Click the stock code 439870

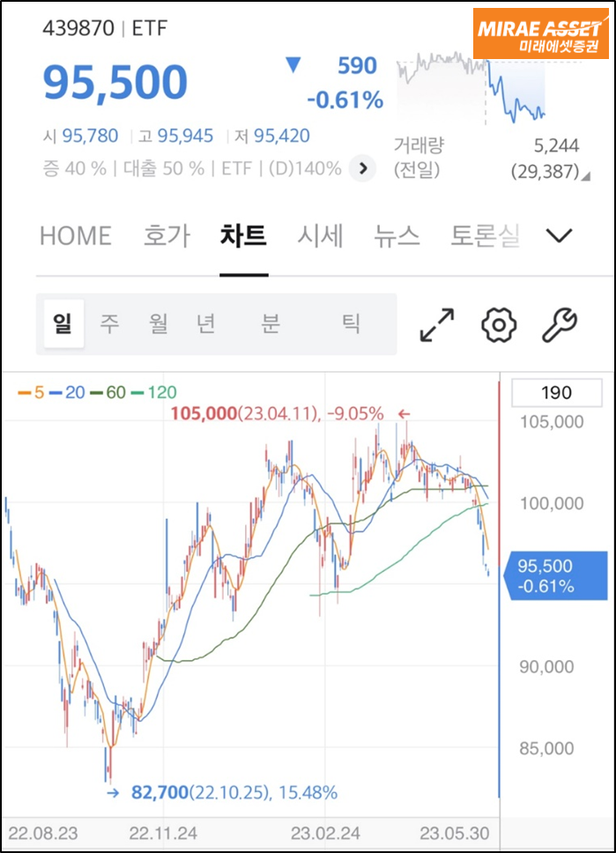tap(79, 27)
